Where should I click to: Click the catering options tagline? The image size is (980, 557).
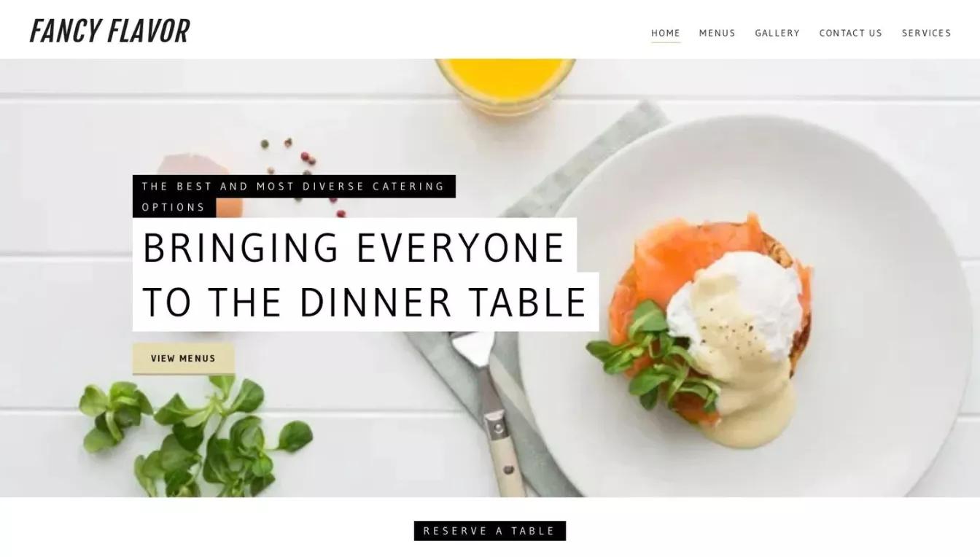(x=294, y=196)
